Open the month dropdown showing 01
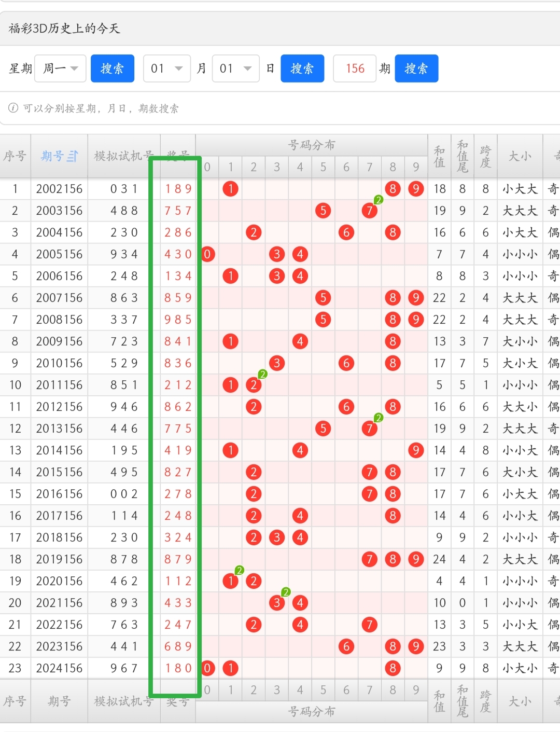Viewport: 560px width, 732px height. pyautogui.click(x=167, y=68)
